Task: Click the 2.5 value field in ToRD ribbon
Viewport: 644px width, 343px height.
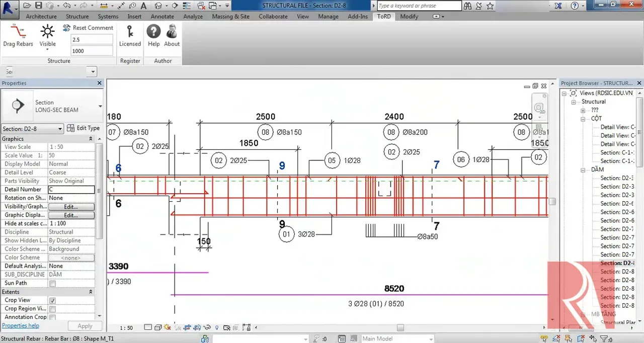Action: click(92, 39)
